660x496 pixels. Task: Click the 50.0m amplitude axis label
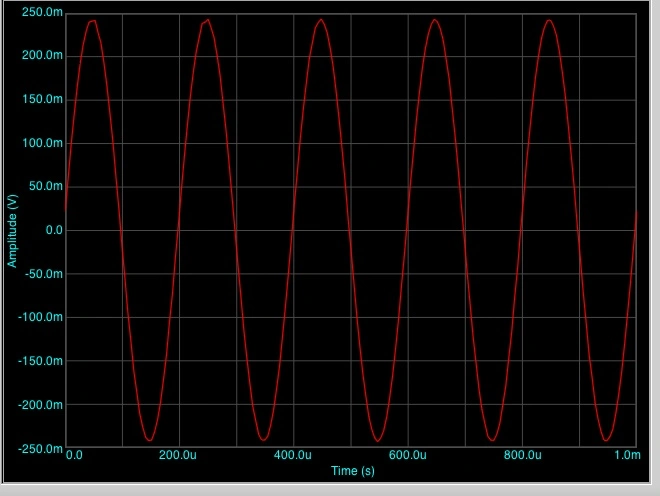pyautogui.click(x=45, y=186)
